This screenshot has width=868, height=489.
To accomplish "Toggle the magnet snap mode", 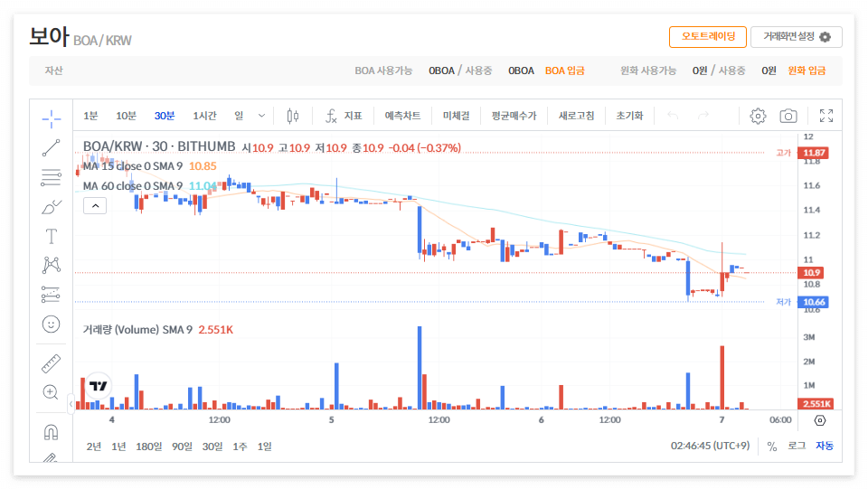I will click(51, 432).
